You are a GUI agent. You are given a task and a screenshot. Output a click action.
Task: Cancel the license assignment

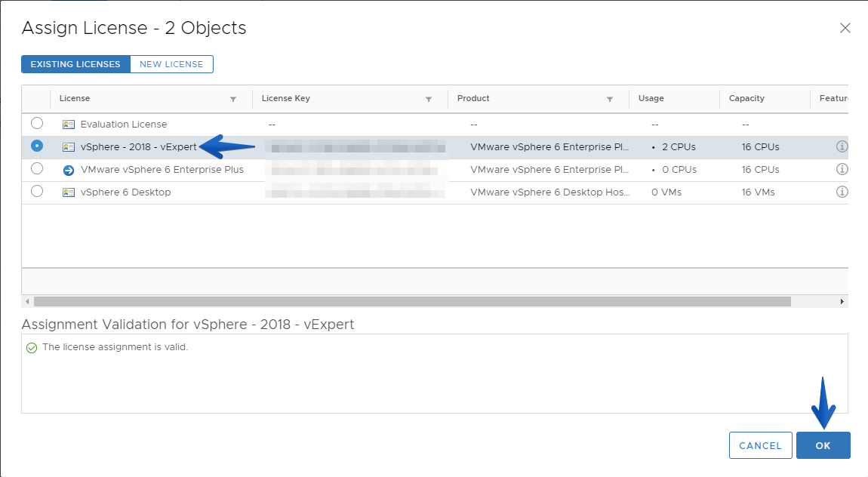click(761, 445)
